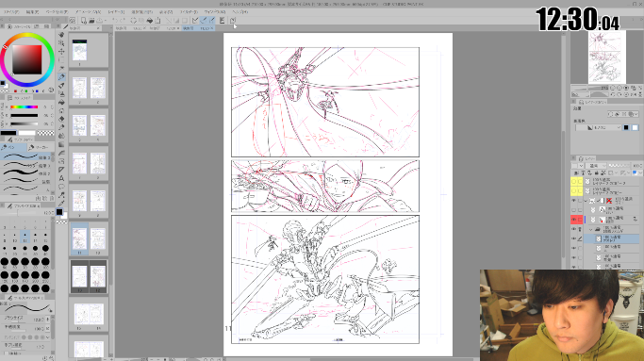Viewport: 644px width, 361px height.
Task: Toggle visibility of the folder layer row
Action: point(574,229)
